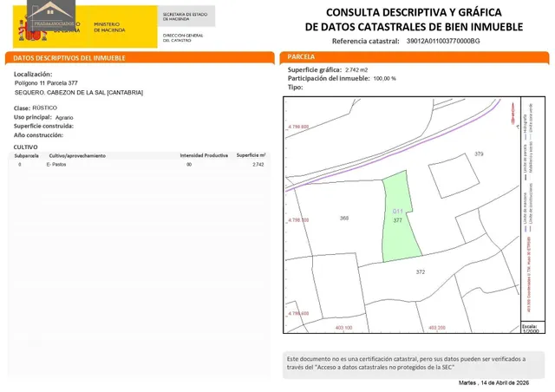Click the 'Subparcela' column header
The width and height of the screenshot is (555, 392).
tap(26, 156)
